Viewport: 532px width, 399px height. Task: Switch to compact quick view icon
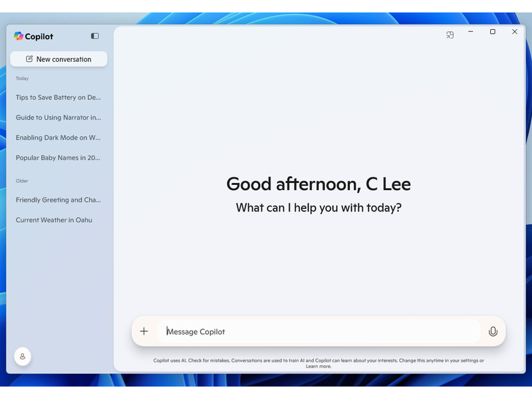point(450,35)
